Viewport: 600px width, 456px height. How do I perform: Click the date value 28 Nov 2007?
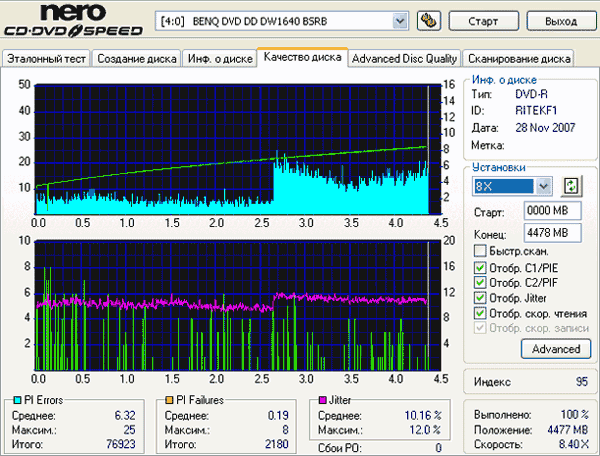click(x=545, y=127)
